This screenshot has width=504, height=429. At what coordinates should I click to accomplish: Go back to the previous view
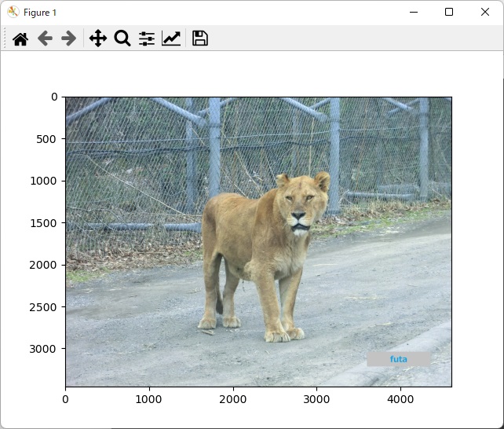[45, 38]
